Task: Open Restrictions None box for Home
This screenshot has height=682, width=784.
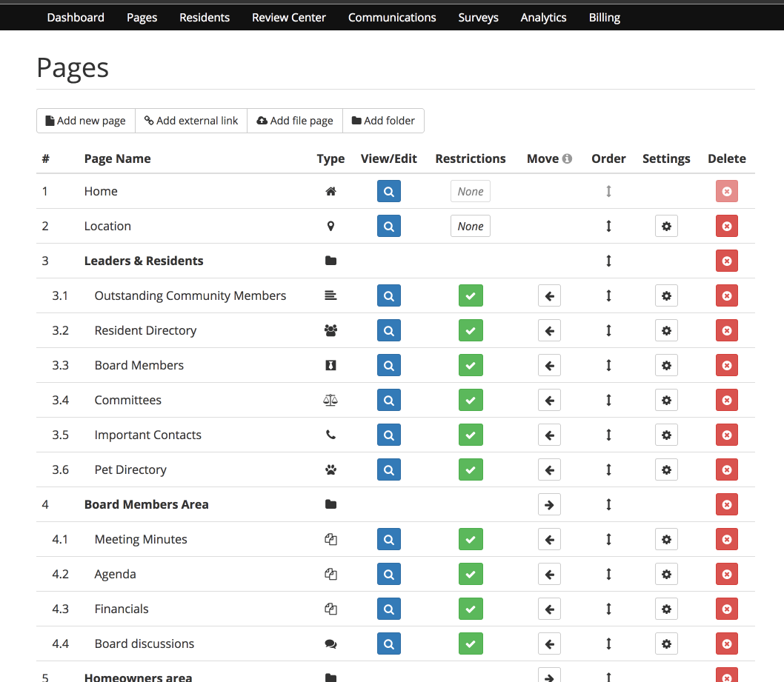Action: pyautogui.click(x=470, y=191)
